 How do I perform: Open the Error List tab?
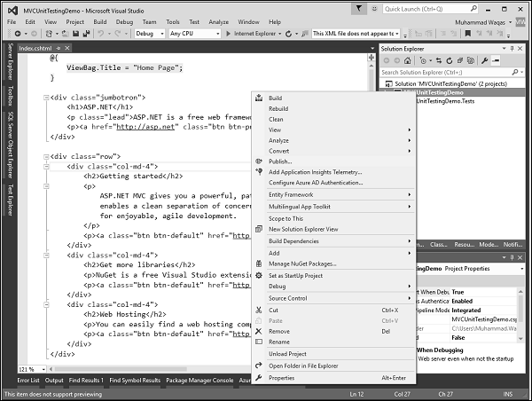[x=28, y=381]
